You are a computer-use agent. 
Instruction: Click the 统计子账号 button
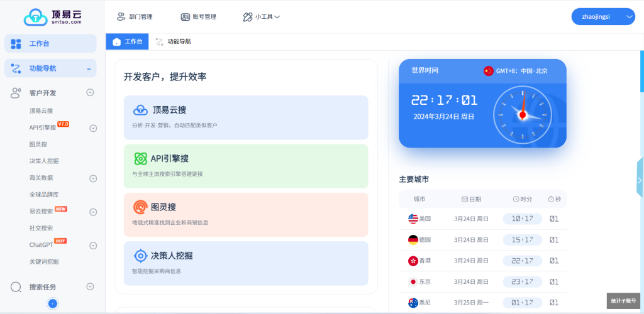[x=623, y=301]
